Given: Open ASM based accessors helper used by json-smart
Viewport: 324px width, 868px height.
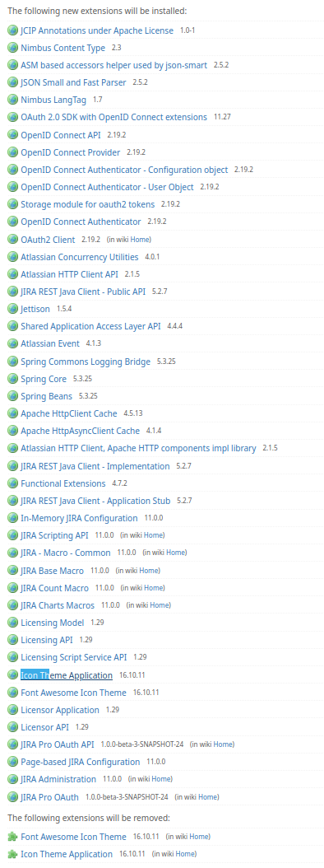Looking at the screenshot, I should (114, 65).
